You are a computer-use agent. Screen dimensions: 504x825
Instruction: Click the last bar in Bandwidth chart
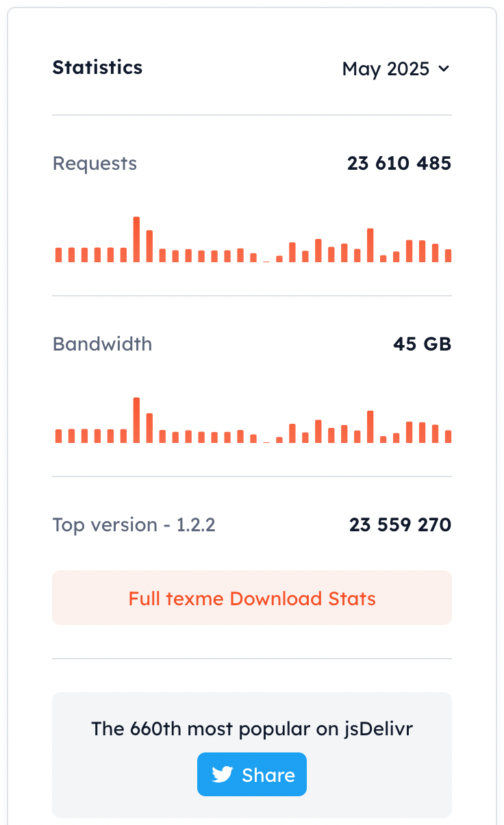tap(449, 436)
